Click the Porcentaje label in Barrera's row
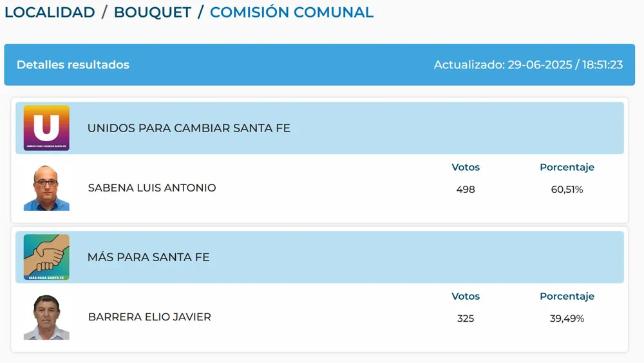 pos(567,296)
